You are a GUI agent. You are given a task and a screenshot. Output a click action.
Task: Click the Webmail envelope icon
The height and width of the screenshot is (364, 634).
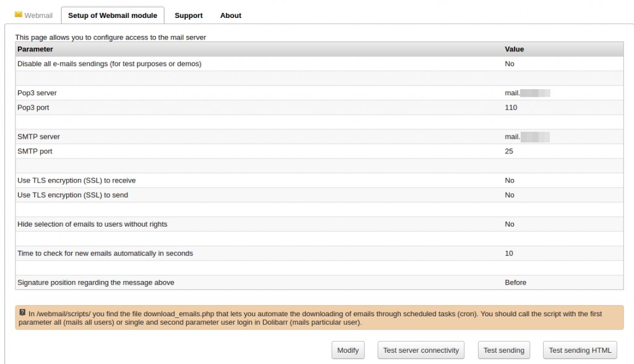point(19,15)
